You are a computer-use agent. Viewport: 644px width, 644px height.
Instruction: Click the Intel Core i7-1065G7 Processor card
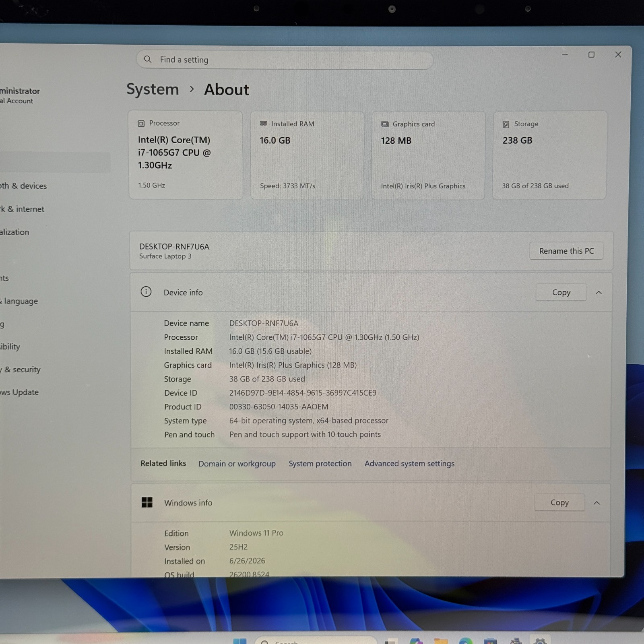[186, 155]
